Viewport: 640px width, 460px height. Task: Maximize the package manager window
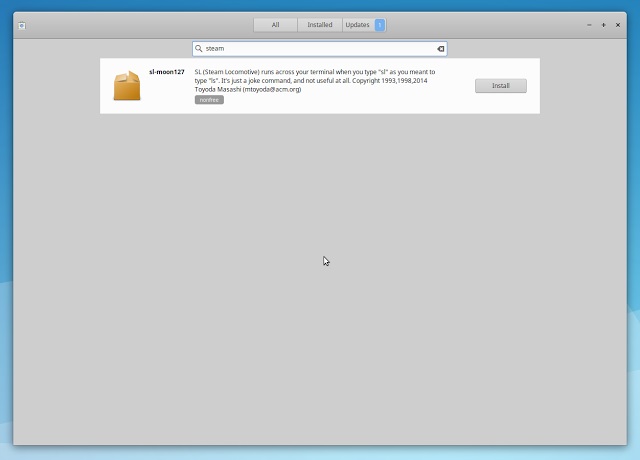[x=603, y=25]
